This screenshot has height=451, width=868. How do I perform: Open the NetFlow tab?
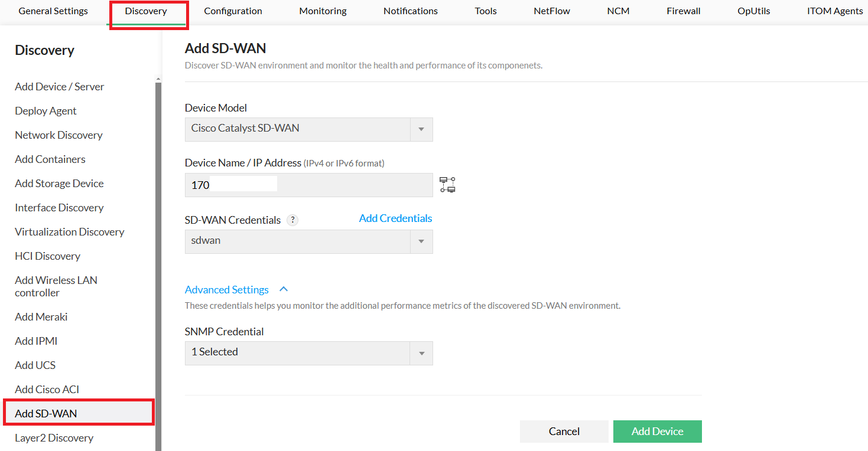point(551,11)
